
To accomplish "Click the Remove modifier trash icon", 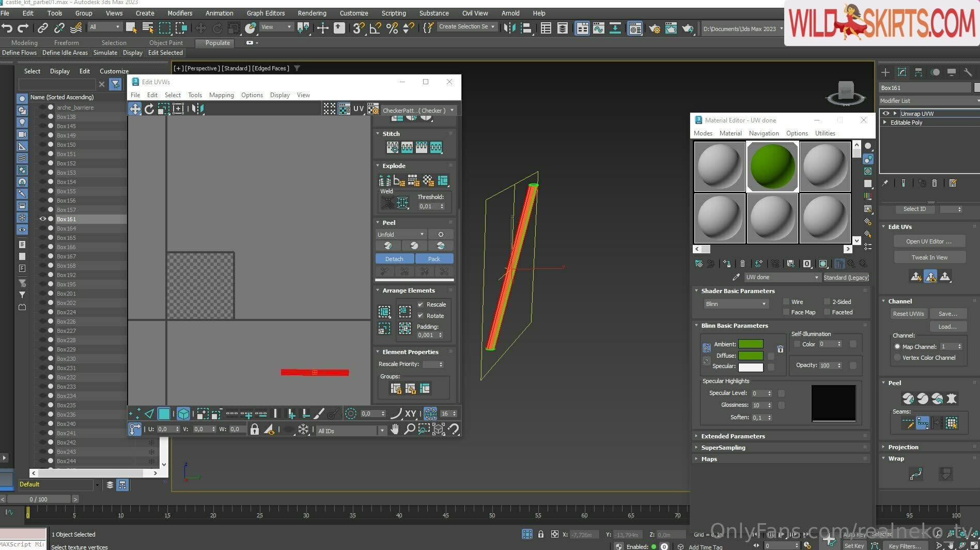I will click(935, 183).
